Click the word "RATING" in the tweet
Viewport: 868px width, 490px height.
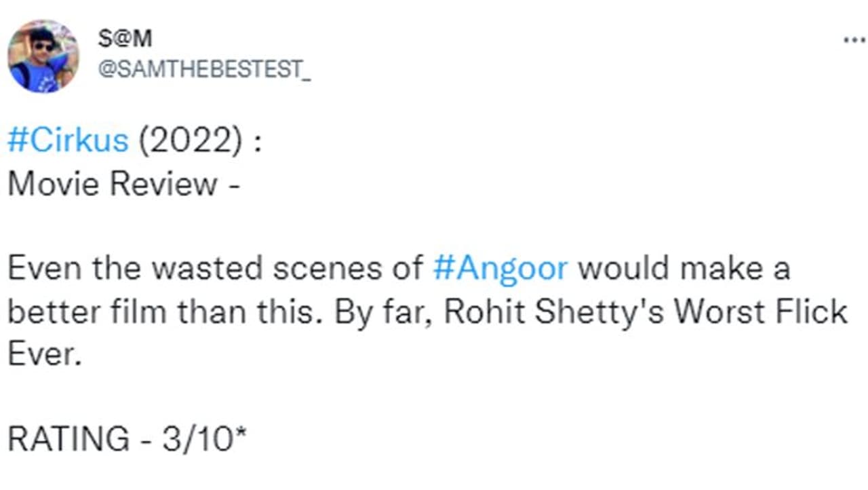coord(68,440)
